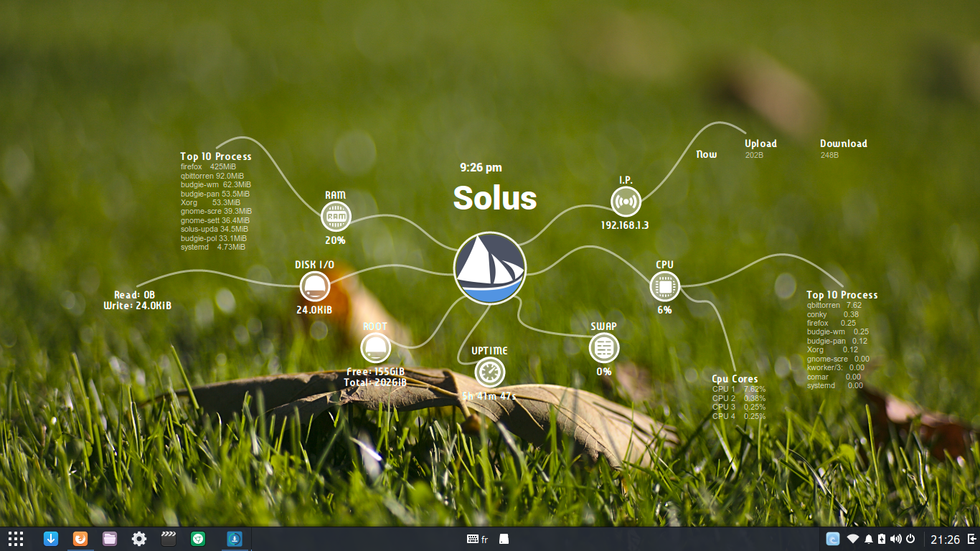Open the power options menu
The width and height of the screenshot is (980, 551).
[x=910, y=538]
